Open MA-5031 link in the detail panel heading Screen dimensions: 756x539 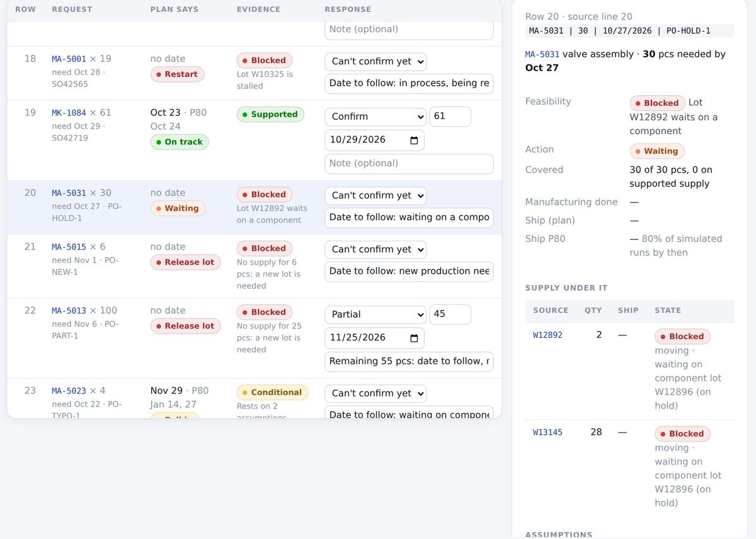[x=542, y=54]
